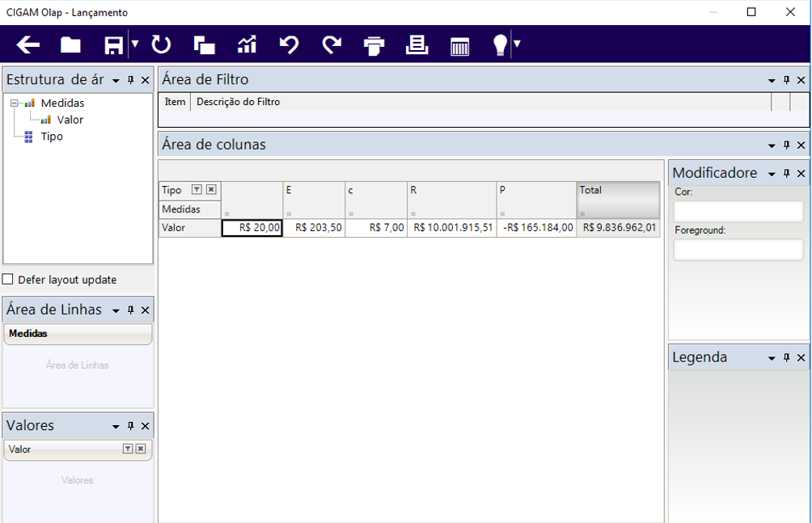Select Valor in the structure tree
The image size is (812, 523).
click(70, 120)
